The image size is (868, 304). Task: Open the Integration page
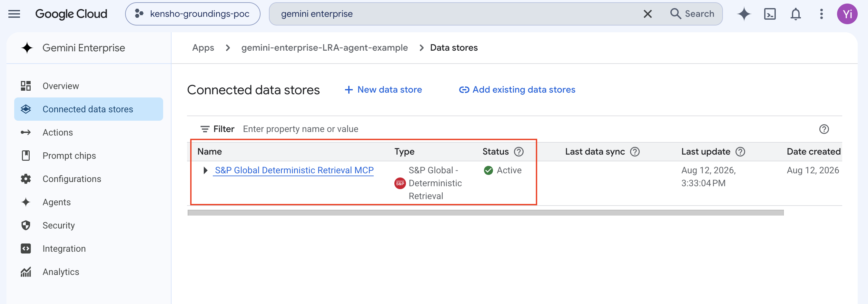89,248
